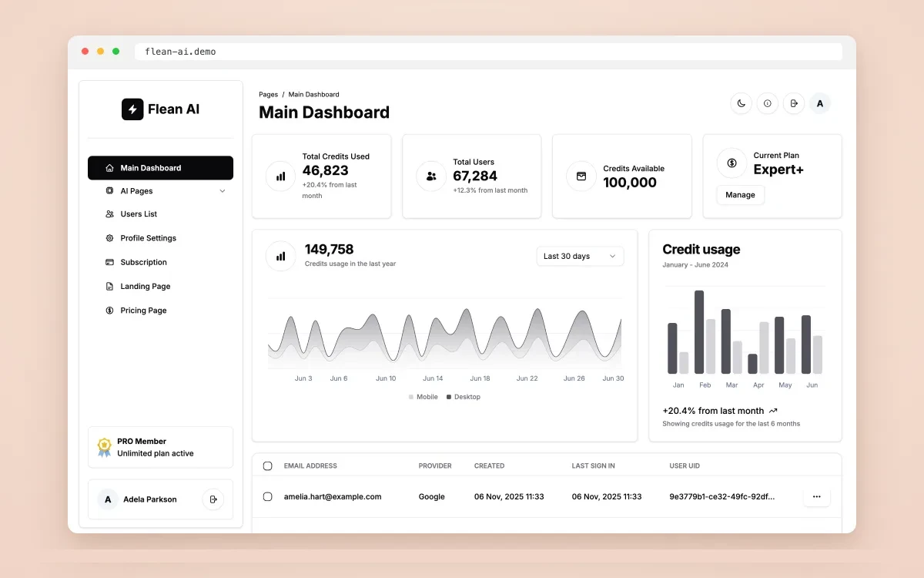924x578 pixels.
Task: Click the logout icon in top header
Action: pos(794,103)
